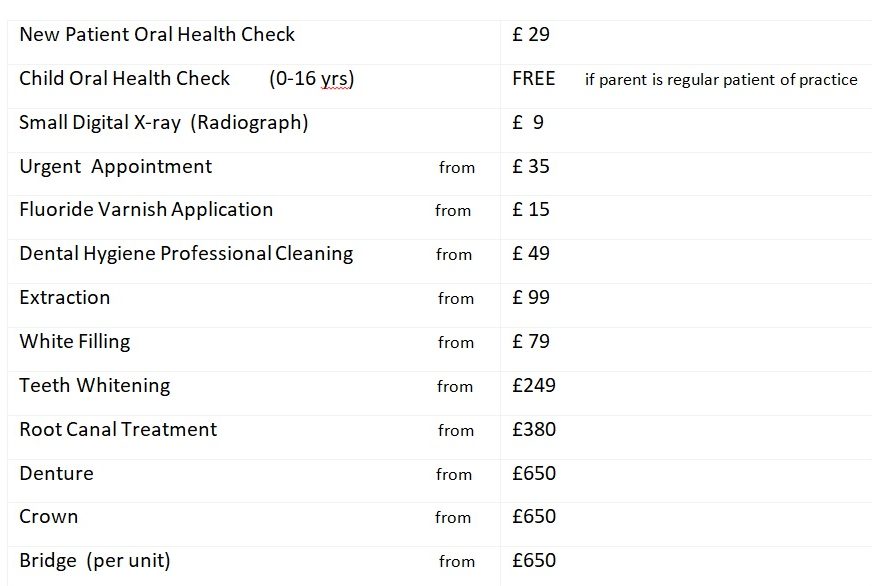The image size is (872, 586).
Task: Select the £ 79 White Filling price
Action: (531, 341)
